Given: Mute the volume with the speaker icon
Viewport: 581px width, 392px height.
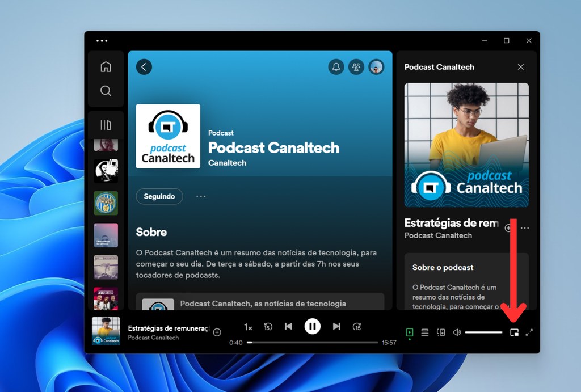Looking at the screenshot, I should coord(457,332).
